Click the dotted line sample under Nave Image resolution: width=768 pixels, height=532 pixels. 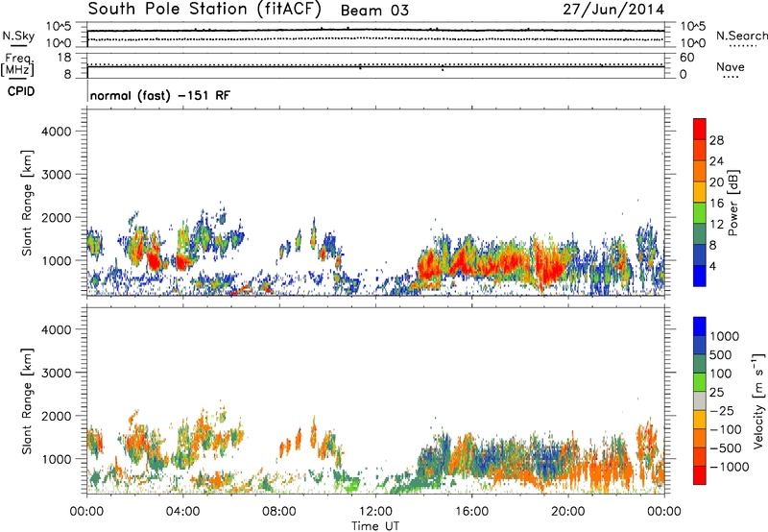coord(731,78)
